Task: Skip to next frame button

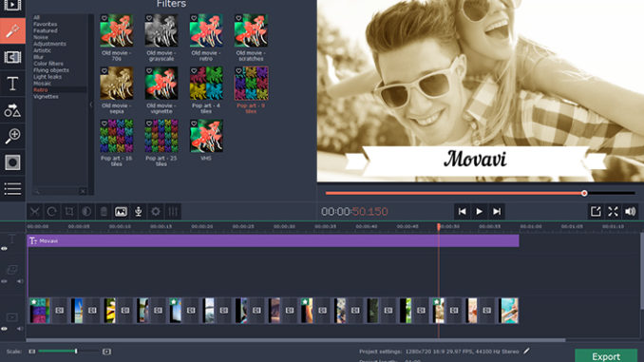Action: [497, 212]
